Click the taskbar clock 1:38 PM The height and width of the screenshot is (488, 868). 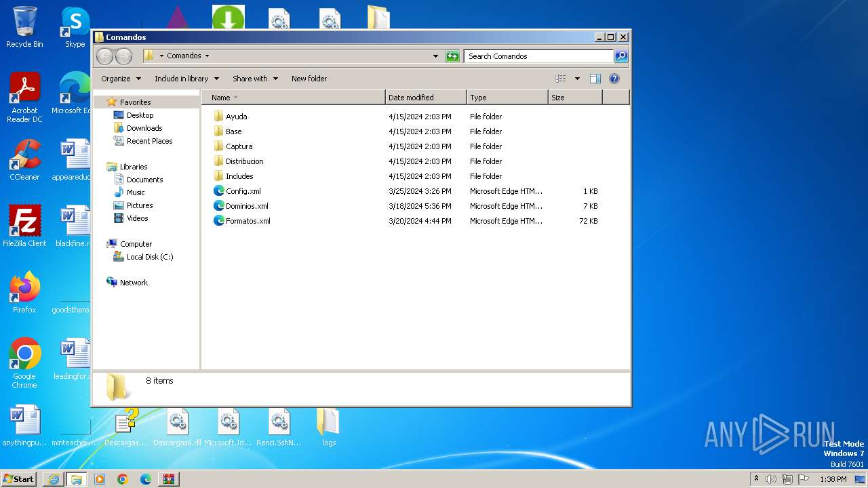coord(833,479)
